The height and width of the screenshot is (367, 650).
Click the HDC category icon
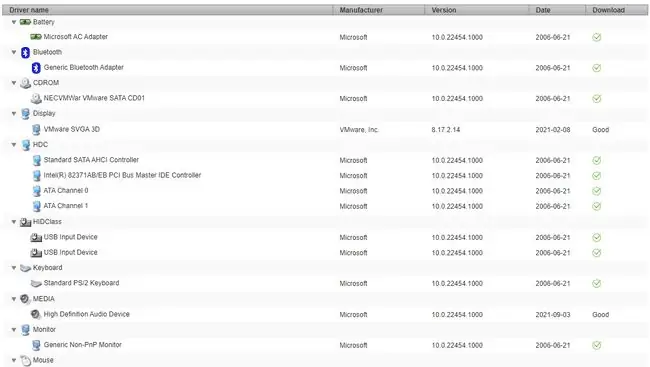[x=26, y=145]
